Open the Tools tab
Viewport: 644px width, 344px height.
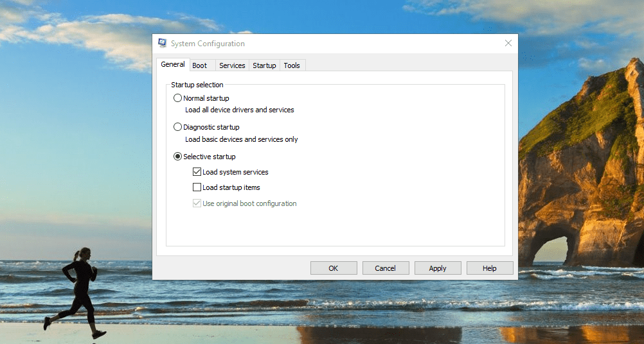pos(292,65)
